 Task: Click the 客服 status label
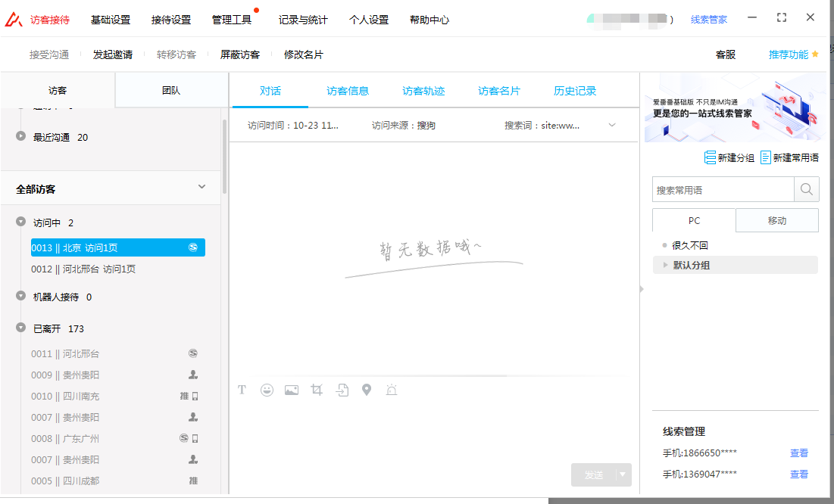(x=726, y=54)
